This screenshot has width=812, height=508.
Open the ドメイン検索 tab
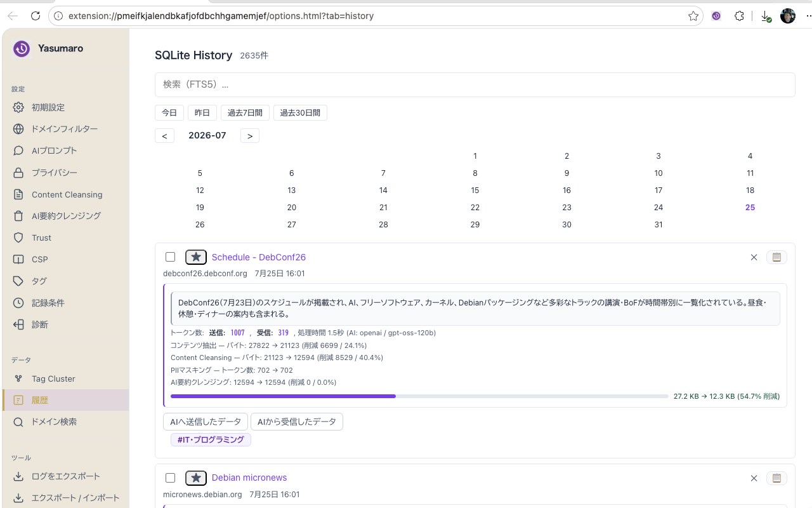click(65, 422)
